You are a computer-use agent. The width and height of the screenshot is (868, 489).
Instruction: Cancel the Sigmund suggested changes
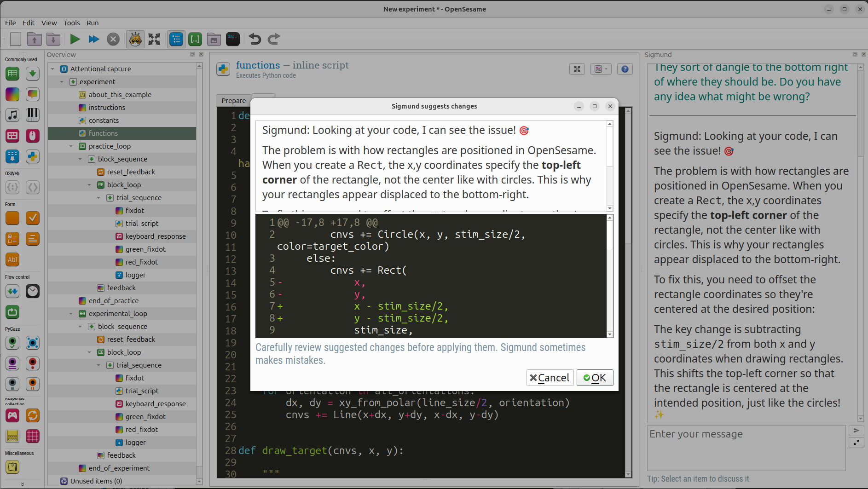[550, 378]
